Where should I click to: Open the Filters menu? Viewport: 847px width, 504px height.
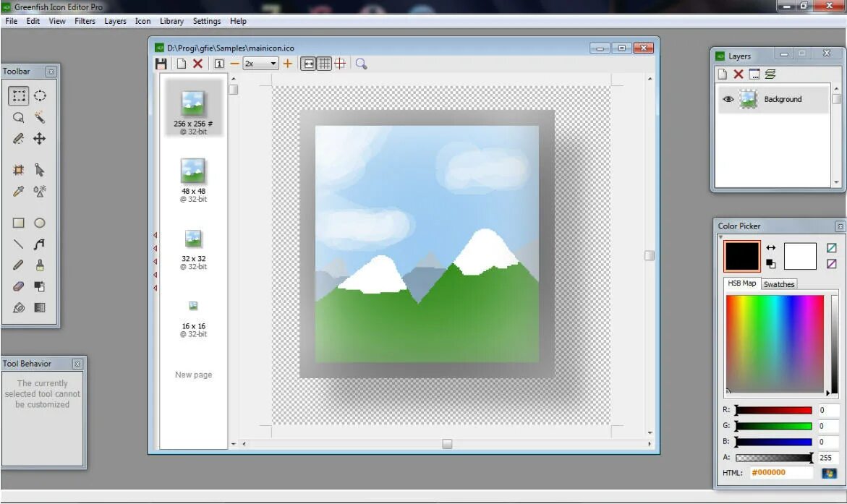click(85, 21)
